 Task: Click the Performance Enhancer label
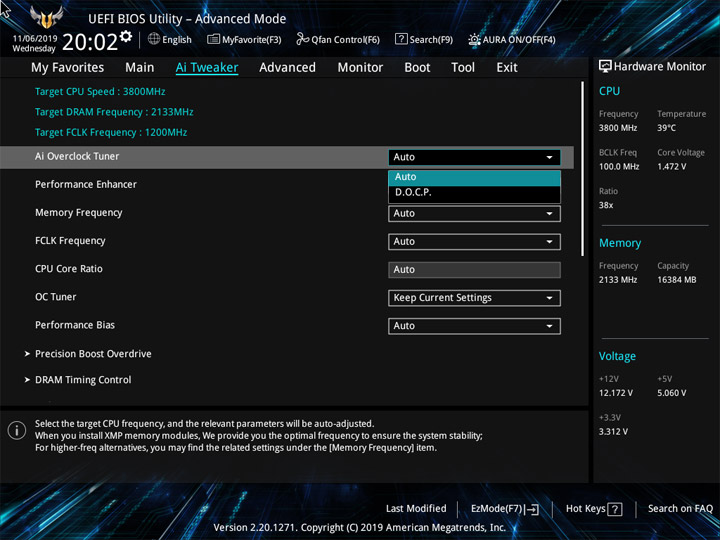[x=86, y=185]
